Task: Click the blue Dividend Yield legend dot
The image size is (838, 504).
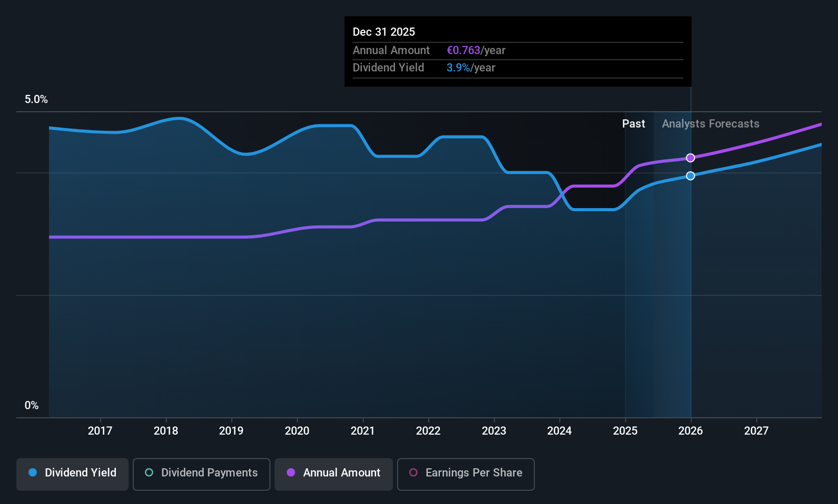Action: 33,472
